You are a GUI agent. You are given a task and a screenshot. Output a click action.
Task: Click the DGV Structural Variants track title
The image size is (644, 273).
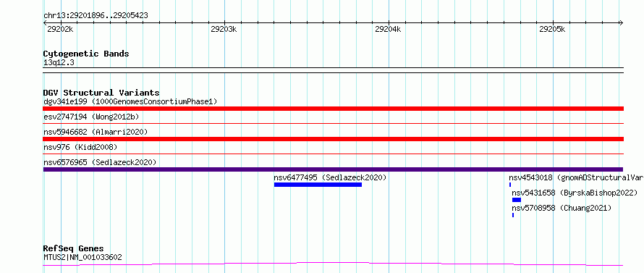pos(101,93)
